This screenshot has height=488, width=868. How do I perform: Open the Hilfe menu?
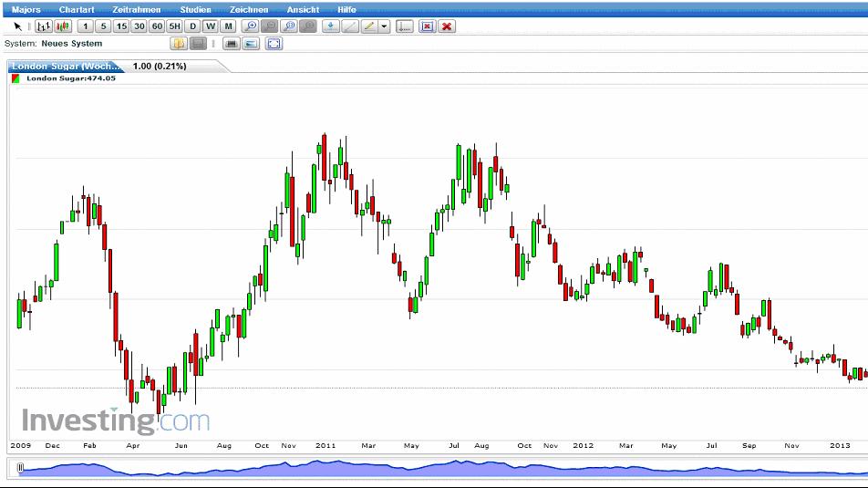[346, 9]
